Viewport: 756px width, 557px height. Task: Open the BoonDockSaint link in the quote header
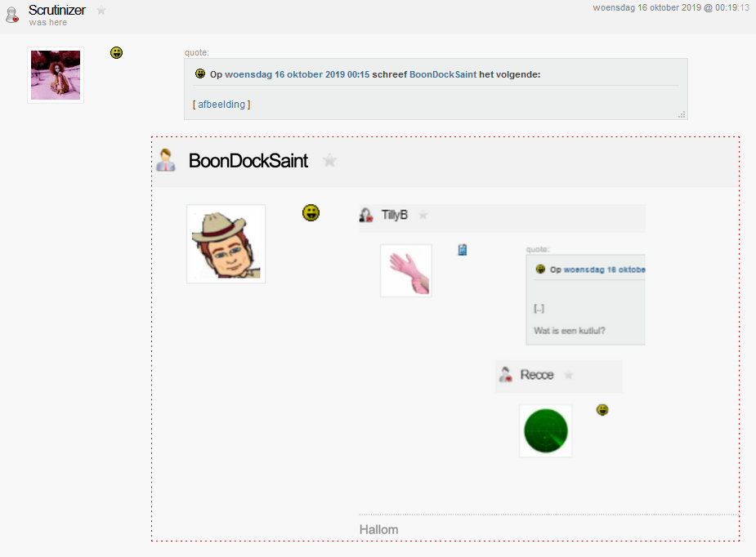coord(443,74)
